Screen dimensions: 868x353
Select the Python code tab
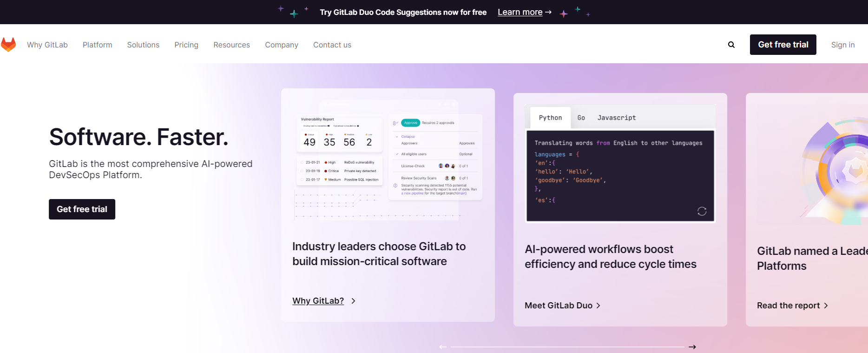551,118
